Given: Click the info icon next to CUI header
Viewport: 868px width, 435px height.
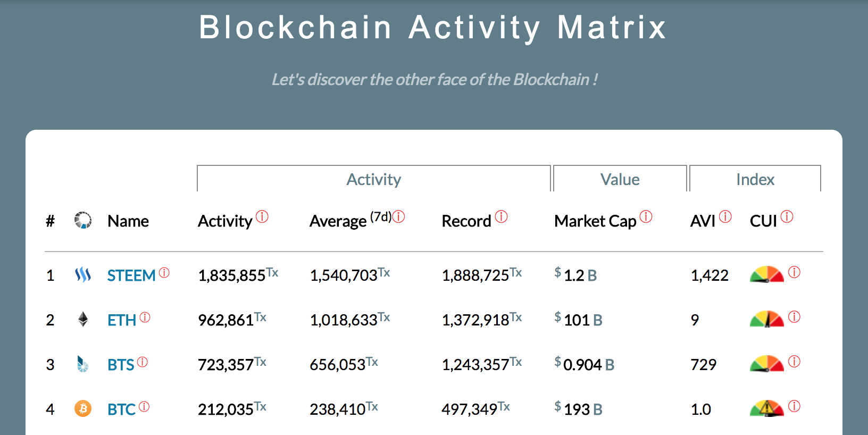Looking at the screenshot, I should click(x=787, y=216).
